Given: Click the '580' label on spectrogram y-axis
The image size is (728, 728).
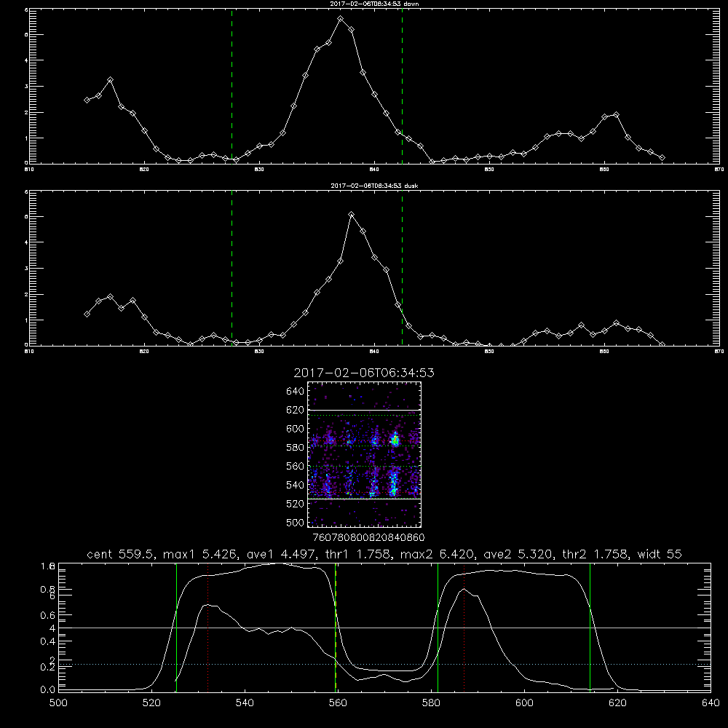Looking at the screenshot, I should pyautogui.click(x=296, y=448).
